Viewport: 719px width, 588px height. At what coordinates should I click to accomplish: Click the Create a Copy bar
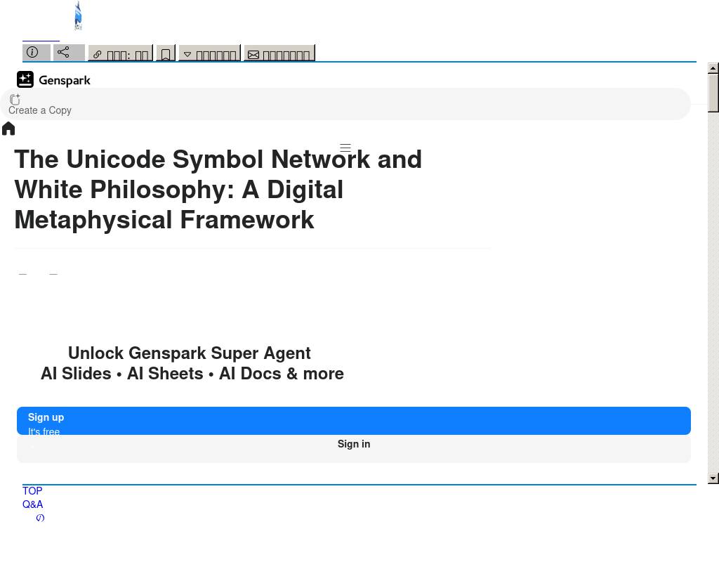[351, 105]
